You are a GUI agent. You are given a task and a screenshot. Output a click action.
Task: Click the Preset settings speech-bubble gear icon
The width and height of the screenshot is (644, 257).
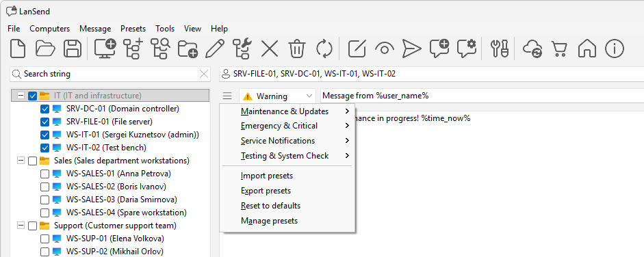467,49
